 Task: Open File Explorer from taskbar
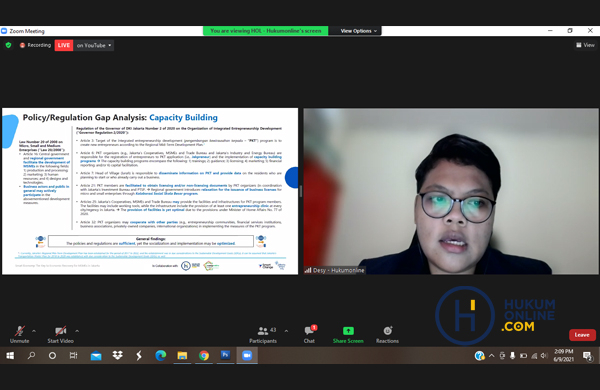coord(182,356)
